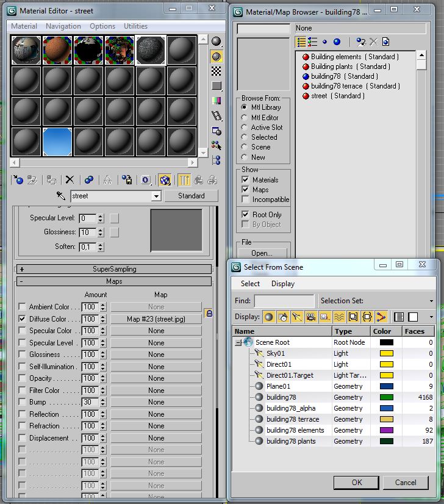
Task: Open Options menu in Material Editor
Action: 102,26
